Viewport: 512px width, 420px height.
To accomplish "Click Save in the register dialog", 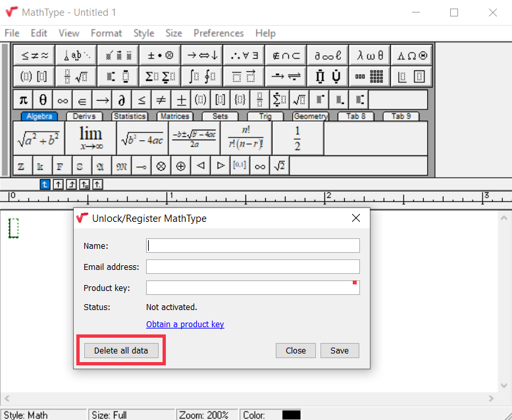I will 340,350.
